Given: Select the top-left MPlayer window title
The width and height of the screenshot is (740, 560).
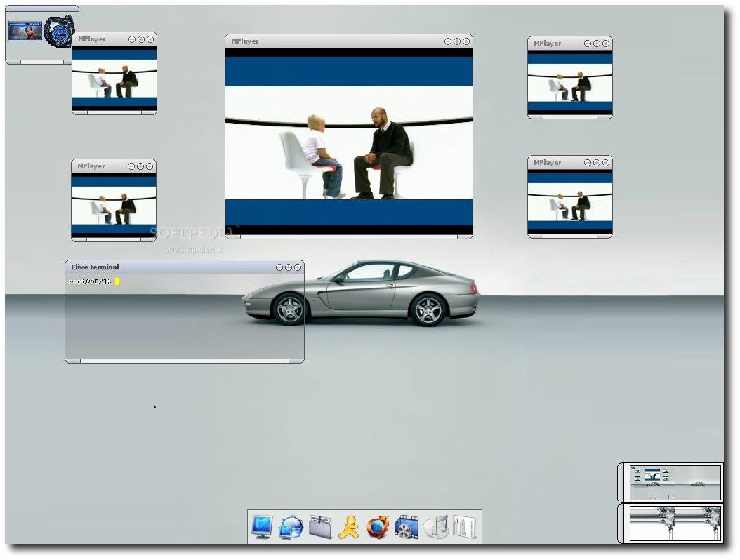Looking at the screenshot, I should click(x=91, y=39).
